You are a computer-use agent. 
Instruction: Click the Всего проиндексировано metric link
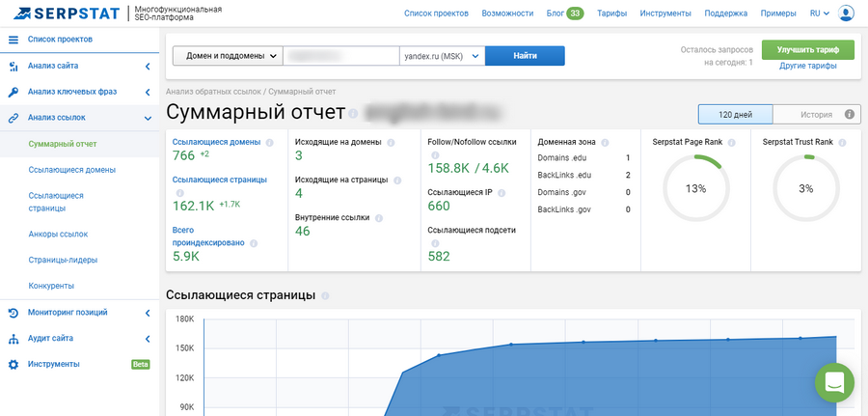(208, 236)
